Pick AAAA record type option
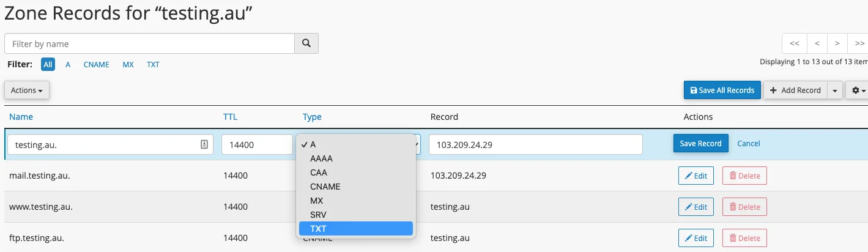Viewport: 868px width, 252px height. click(321, 158)
